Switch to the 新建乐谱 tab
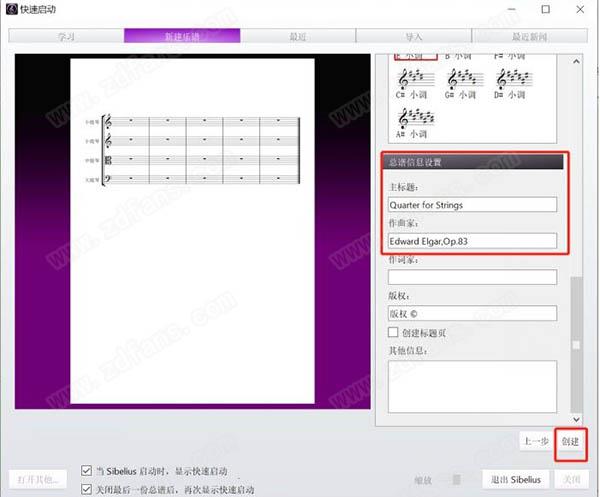 [182, 36]
